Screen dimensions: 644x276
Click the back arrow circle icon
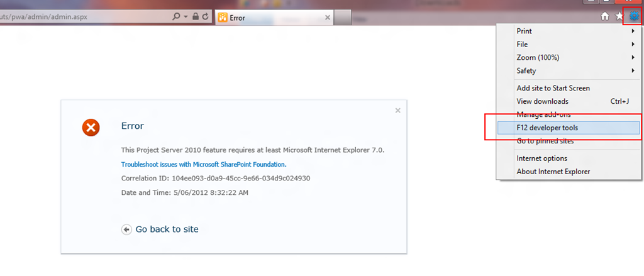(126, 229)
